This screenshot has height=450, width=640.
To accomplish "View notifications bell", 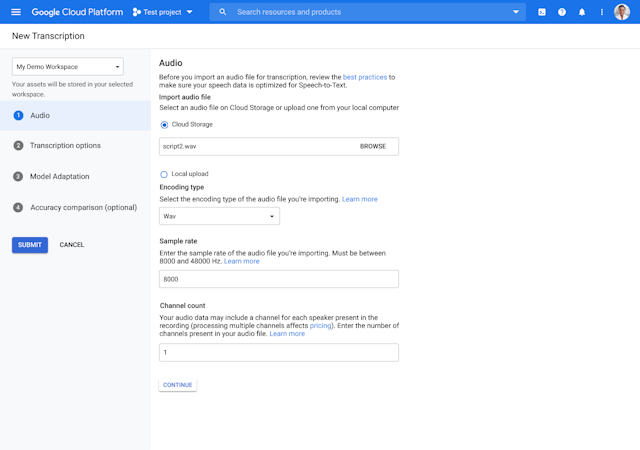I will [582, 12].
